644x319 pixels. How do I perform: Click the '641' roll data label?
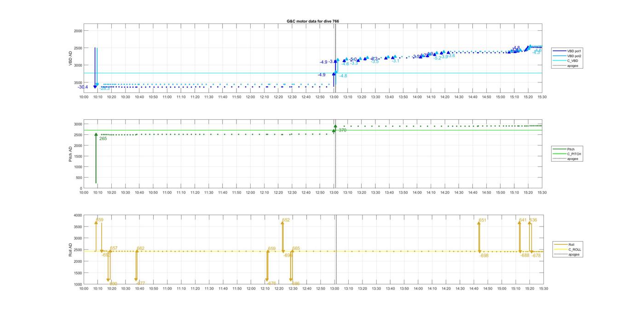[523, 220]
